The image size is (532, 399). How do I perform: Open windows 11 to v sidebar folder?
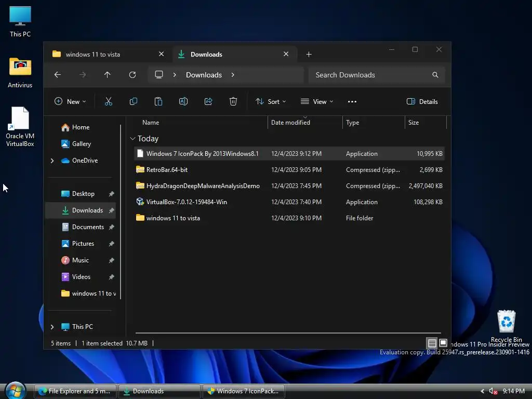[88, 294]
